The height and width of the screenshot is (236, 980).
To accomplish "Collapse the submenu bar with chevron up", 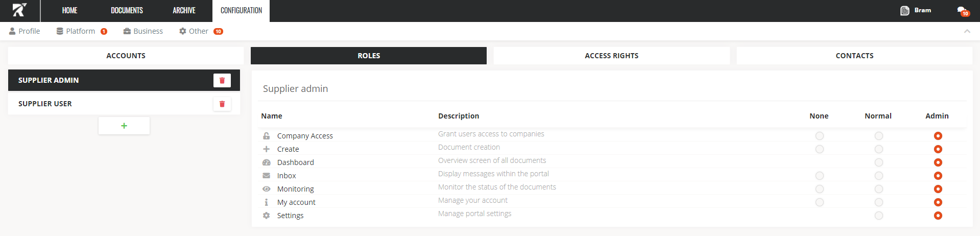I will point(967,31).
